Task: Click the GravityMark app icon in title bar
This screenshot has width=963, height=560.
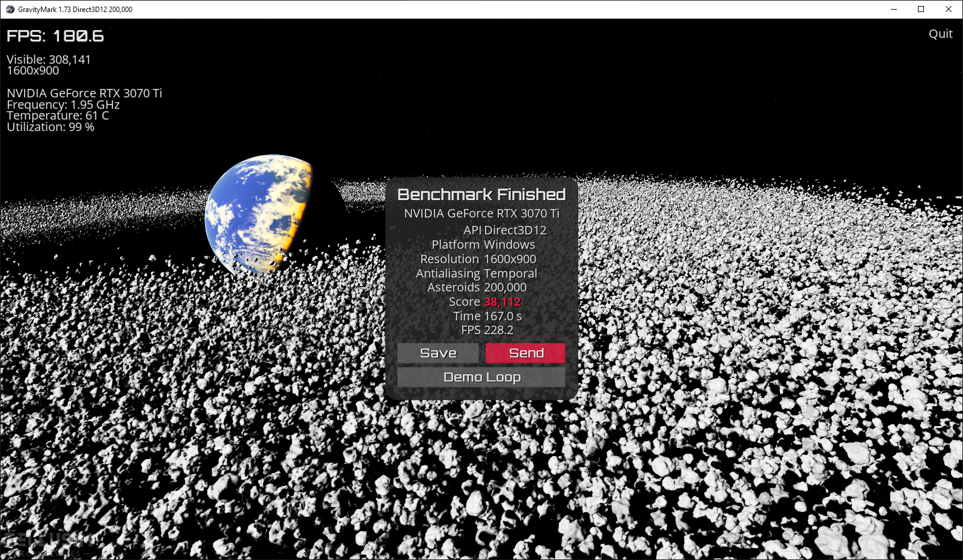Action: point(10,9)
